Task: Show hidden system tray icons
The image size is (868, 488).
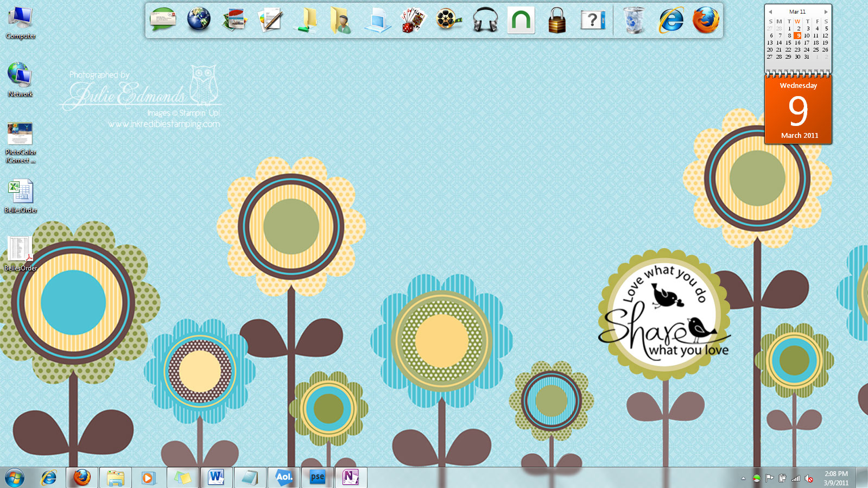Action: tap(743, 478)
